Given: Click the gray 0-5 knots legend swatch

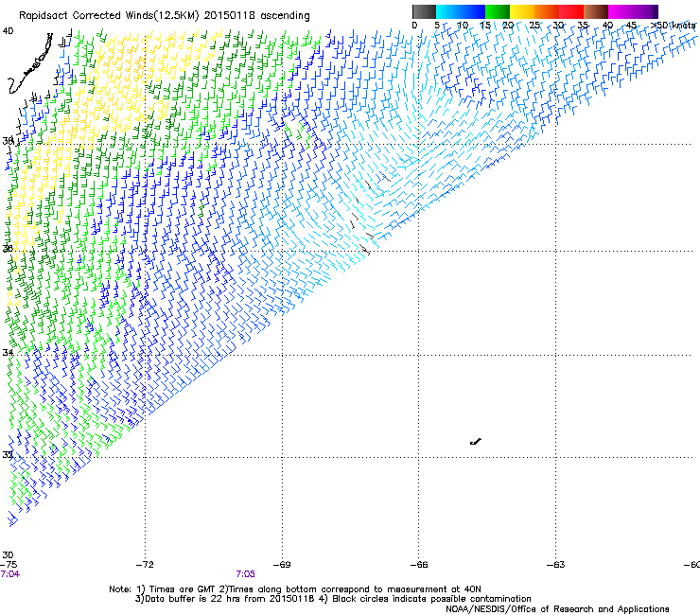Looking at the screenshot, I should click(x=424, y=11).
